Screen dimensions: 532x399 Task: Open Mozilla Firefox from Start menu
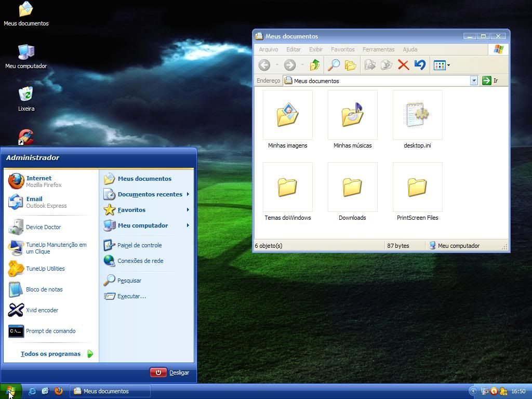pyautogui.click(x=39, y=181)
